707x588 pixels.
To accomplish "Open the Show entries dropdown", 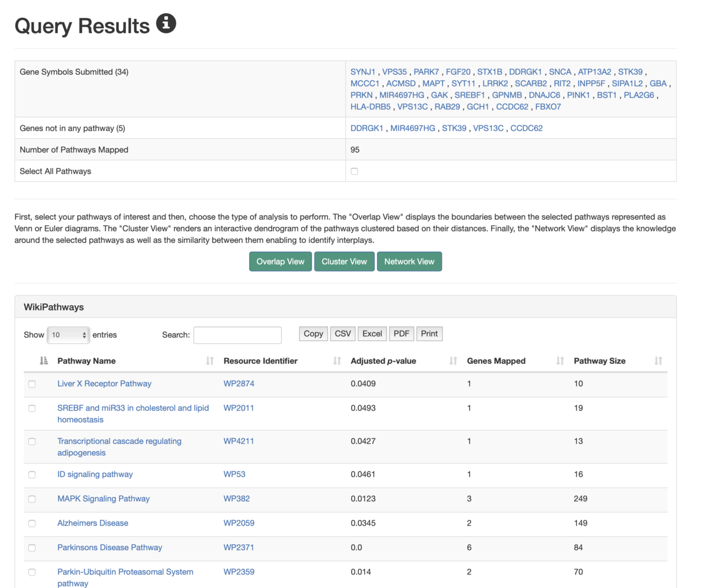I will (x=68, y=335).
